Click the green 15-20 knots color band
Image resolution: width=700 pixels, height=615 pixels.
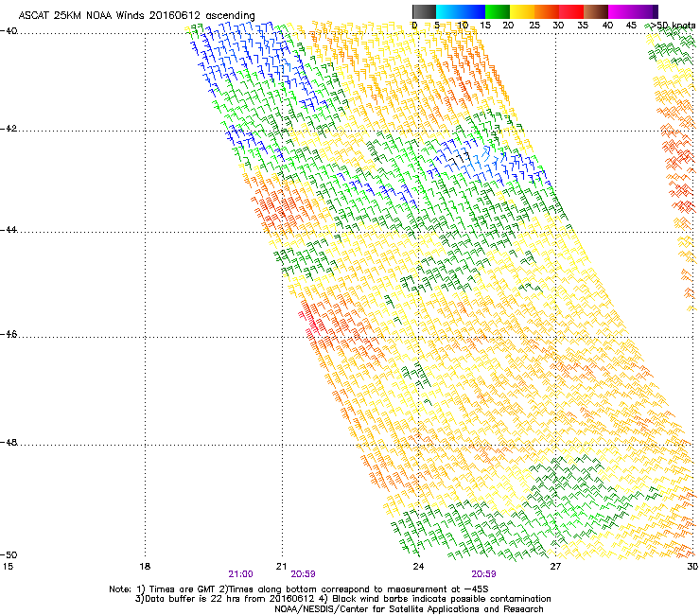coord(498,11)
